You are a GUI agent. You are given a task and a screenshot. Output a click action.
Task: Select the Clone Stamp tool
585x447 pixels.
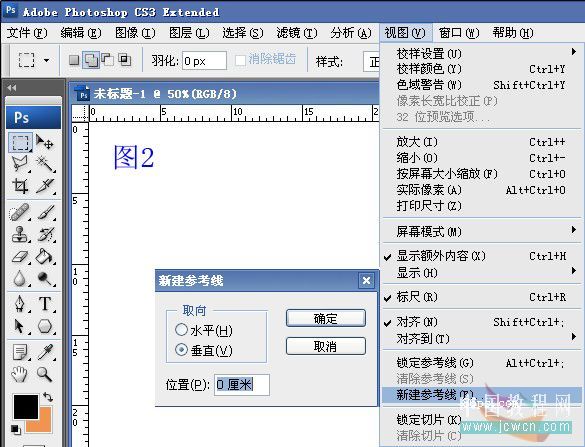coord(20,235)
